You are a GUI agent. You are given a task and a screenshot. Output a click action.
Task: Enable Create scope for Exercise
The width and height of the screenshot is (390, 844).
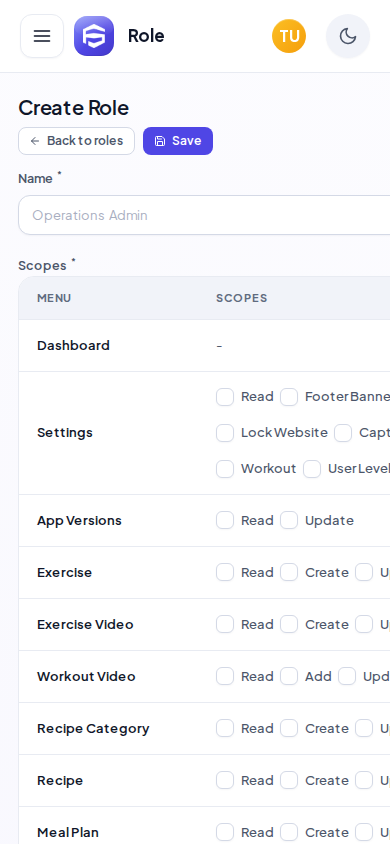(x=289, y=572)
